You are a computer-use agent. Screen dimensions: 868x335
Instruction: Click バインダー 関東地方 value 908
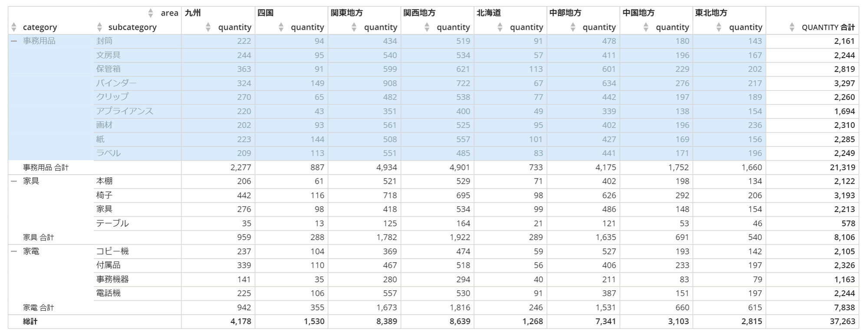[x=389, y=83]
